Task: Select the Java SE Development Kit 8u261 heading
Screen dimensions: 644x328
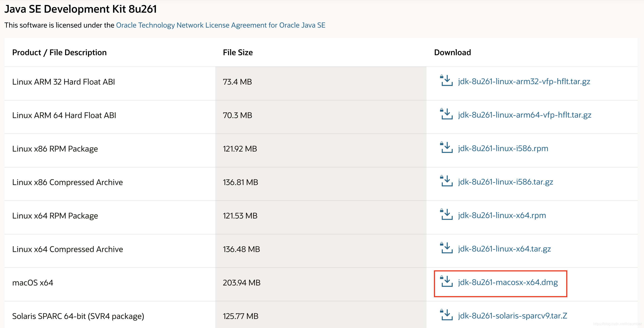Action: (80, 9)
